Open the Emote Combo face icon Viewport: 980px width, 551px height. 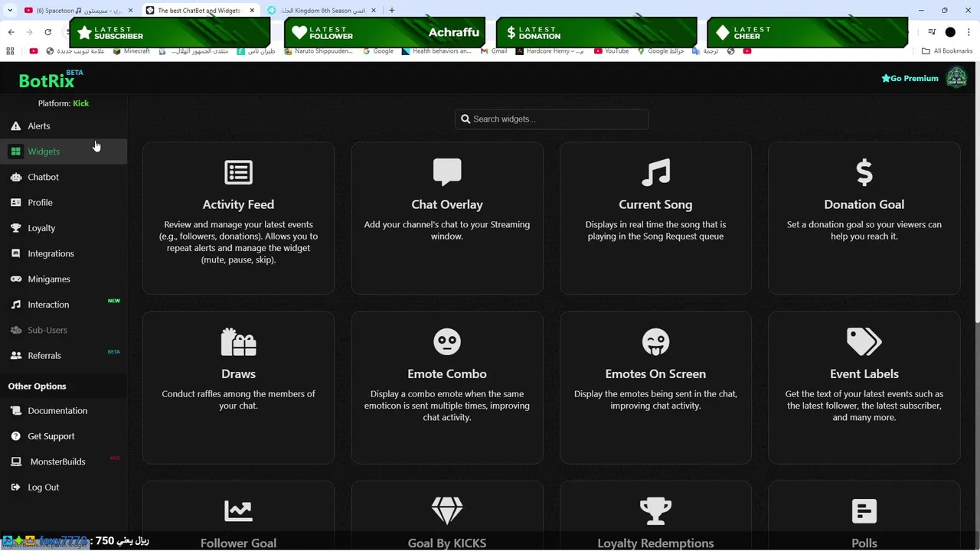[x=447, y=341]
